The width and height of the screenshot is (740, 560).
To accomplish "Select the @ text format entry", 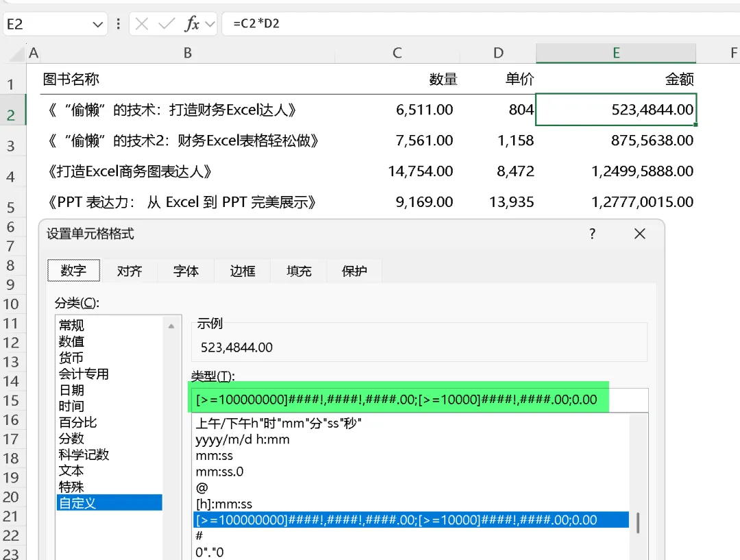I will pyautogui.click(x=411, y=488).
